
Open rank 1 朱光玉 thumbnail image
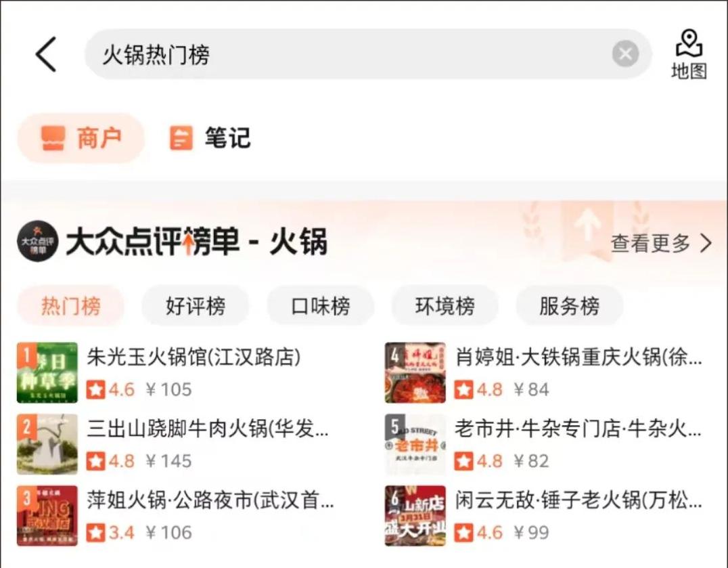pos(47,372)
